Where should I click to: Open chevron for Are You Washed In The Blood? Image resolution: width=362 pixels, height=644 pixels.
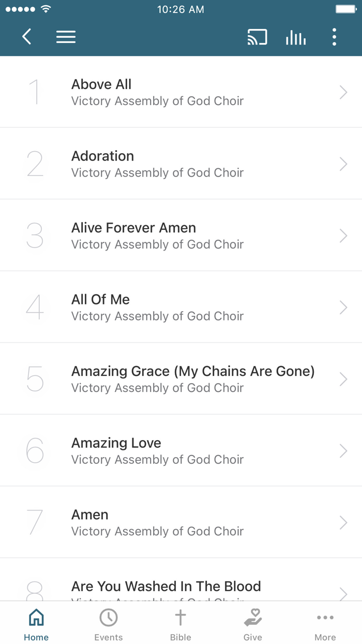pyautogui.click(x=343, y=594)
